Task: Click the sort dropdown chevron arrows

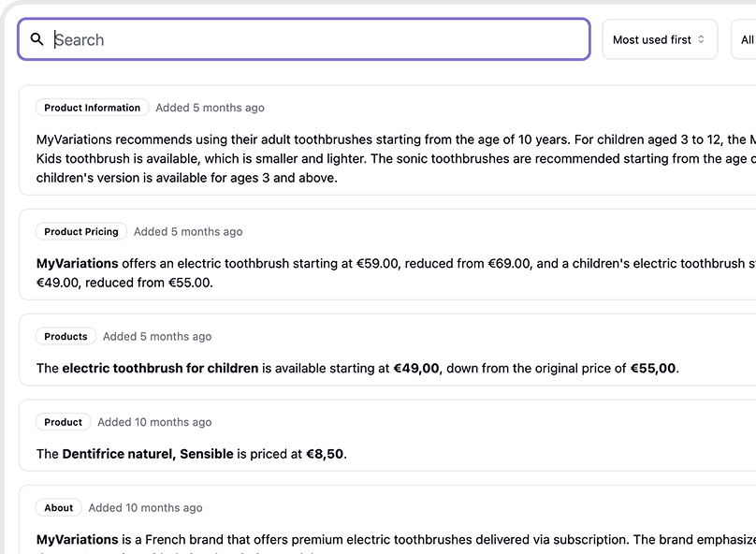Action: pos(701,39)
